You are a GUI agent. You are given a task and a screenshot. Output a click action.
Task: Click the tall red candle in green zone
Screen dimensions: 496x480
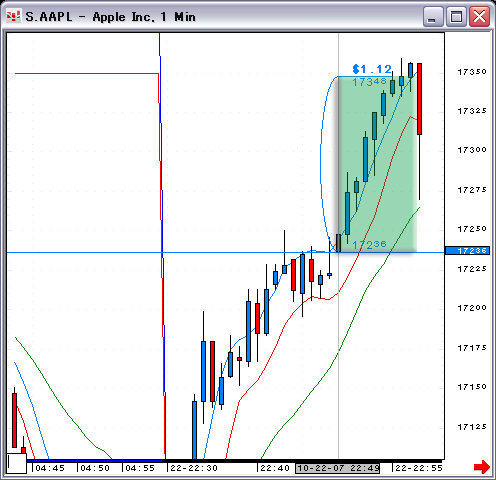(419, 99)
